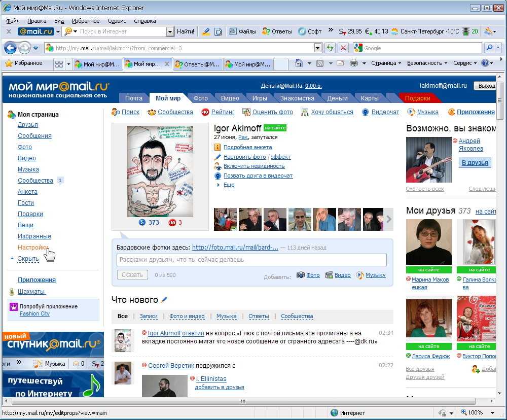Open the Видеочат link
This screenshot has width=507, height=420.
[x=385, y=112]
